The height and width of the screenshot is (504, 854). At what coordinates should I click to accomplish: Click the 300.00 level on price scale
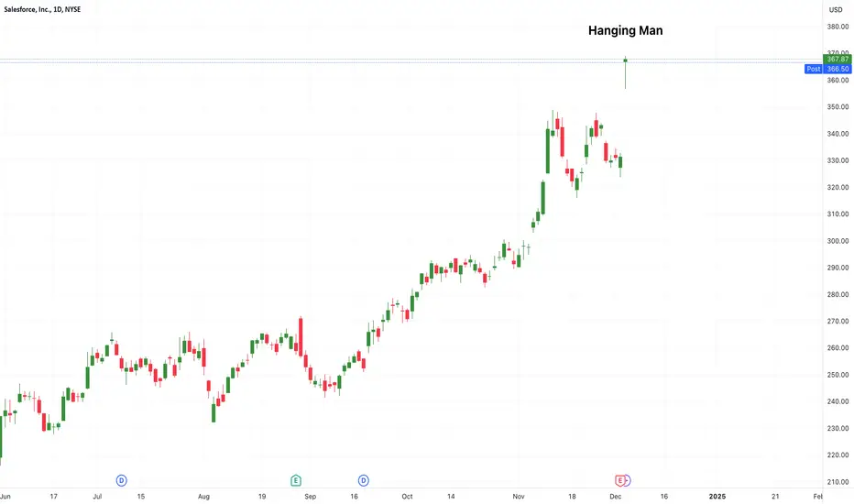pyautogui.click(x=838, y=241)
